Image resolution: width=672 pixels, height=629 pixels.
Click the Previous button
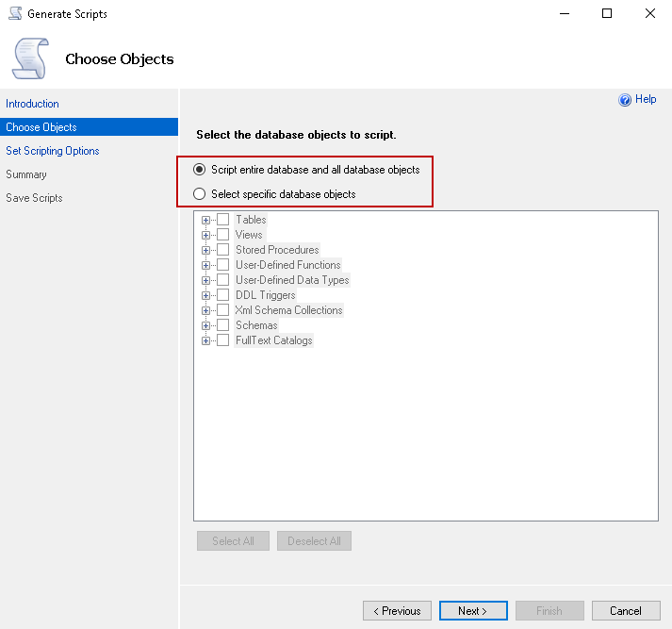[x=397, y=610]
